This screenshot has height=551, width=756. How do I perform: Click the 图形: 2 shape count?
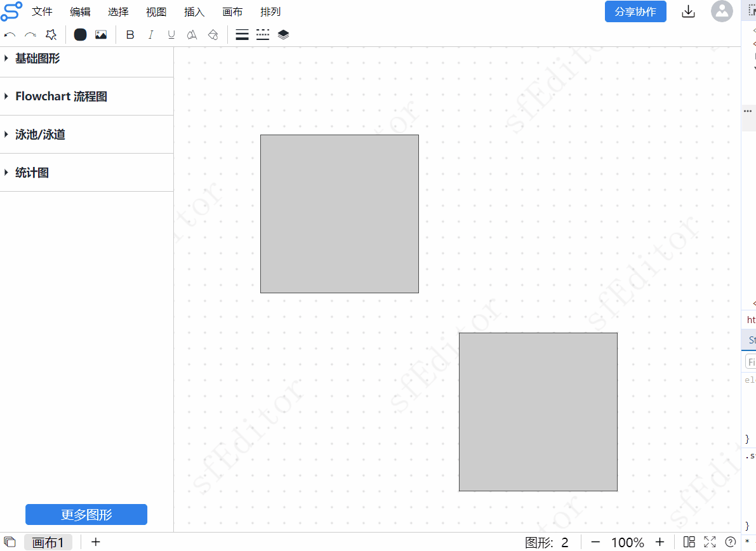pyautogui.click(x=547, y=543)
